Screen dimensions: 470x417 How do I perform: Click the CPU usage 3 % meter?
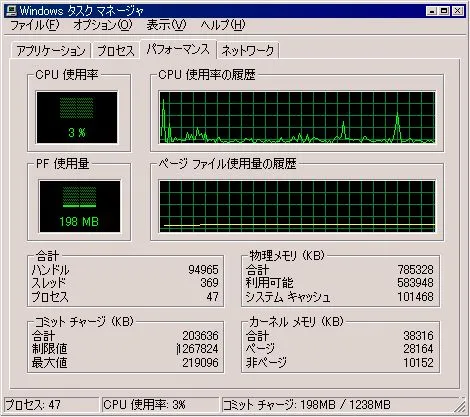coord(77,117)
